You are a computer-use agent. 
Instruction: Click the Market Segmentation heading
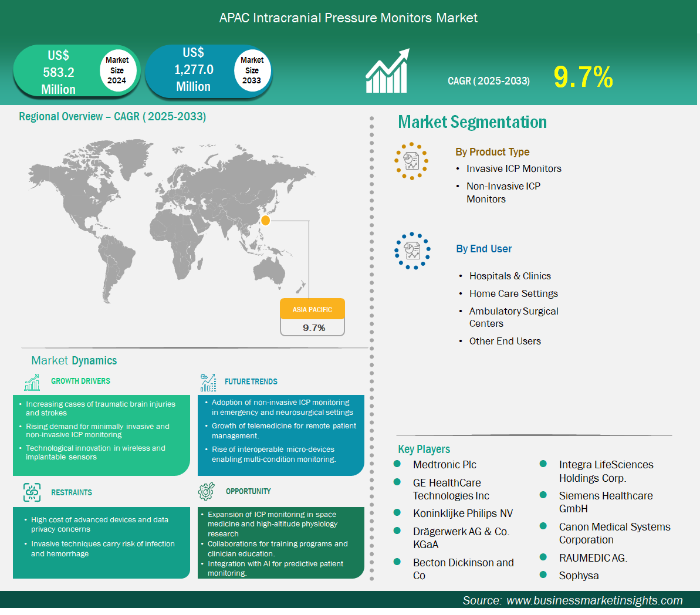tap(472, 122)
